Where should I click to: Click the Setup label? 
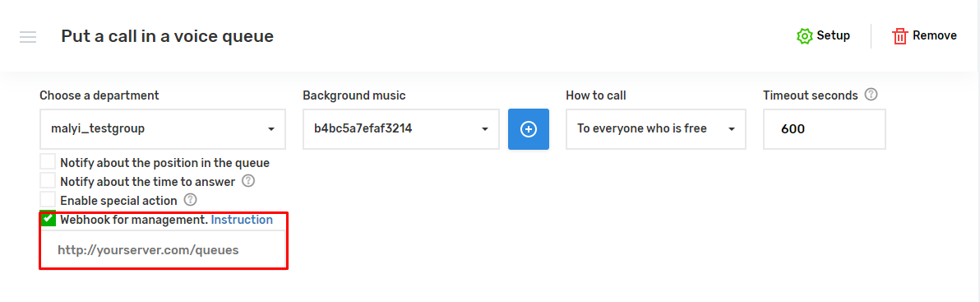tap(833, 35)
